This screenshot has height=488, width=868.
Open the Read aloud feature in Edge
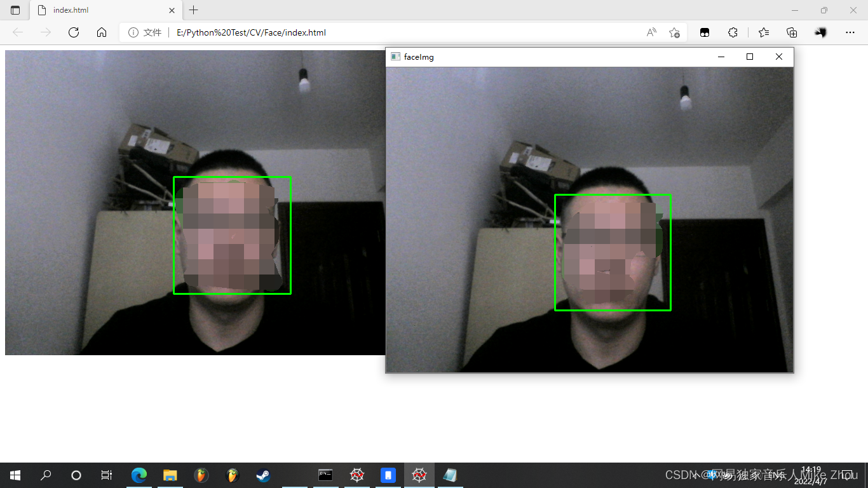[x=651, y=32]
